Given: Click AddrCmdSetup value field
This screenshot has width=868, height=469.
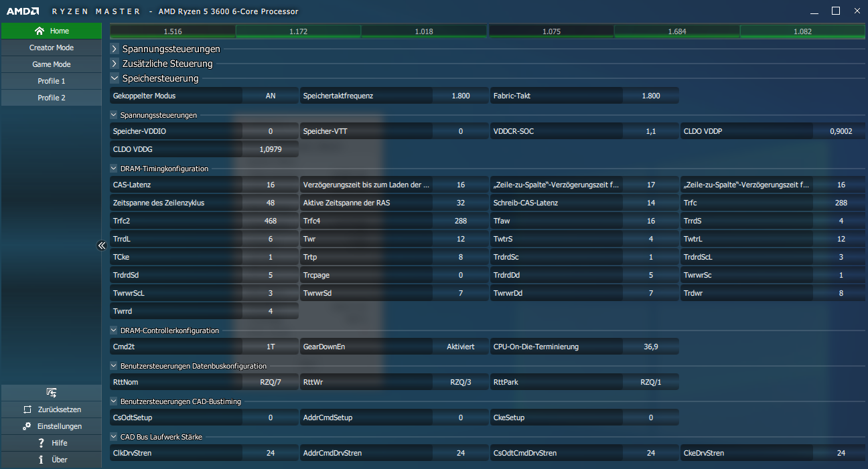Looking at the screenshot, I should (x=461, y=417).
